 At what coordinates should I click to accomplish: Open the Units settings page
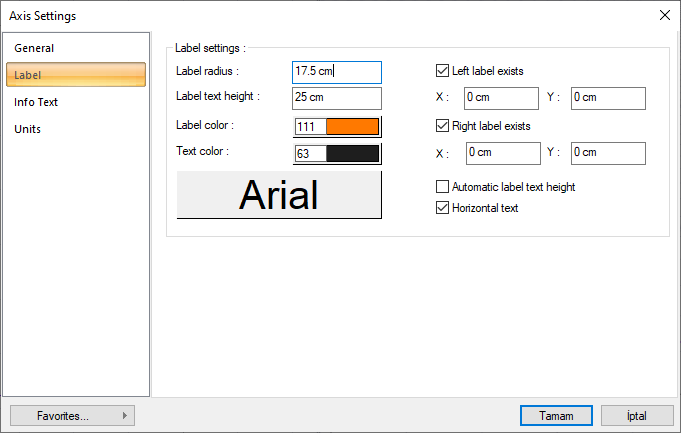point(28,129)
